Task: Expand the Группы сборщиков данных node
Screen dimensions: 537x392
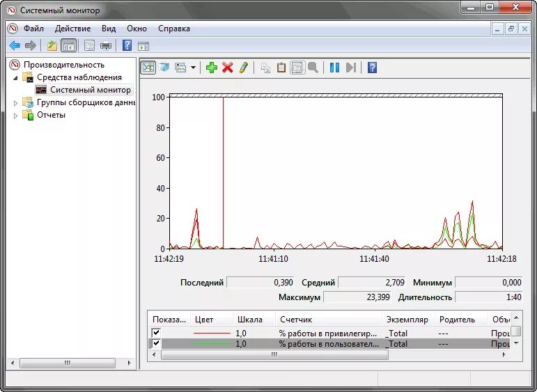Action: point(15,103)
